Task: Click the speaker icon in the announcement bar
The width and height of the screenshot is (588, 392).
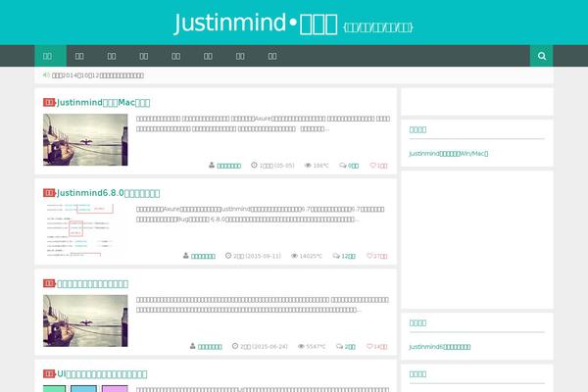Action: [46, 75]
